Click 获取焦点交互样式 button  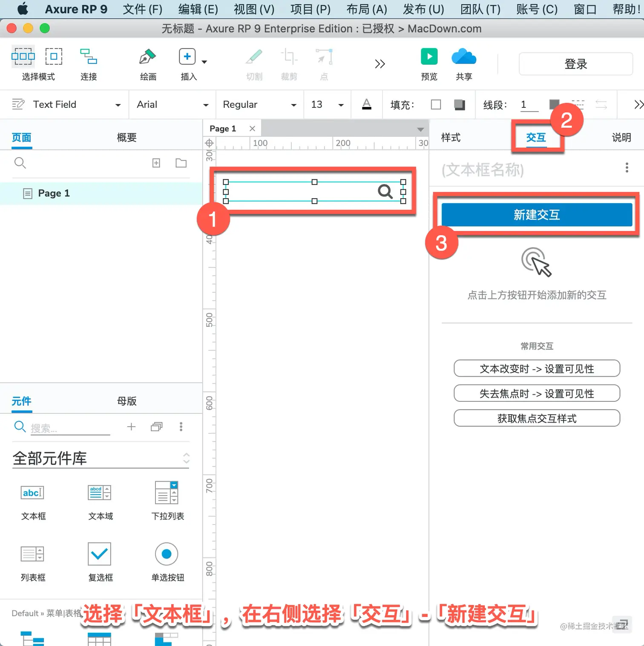click(537, 418)
